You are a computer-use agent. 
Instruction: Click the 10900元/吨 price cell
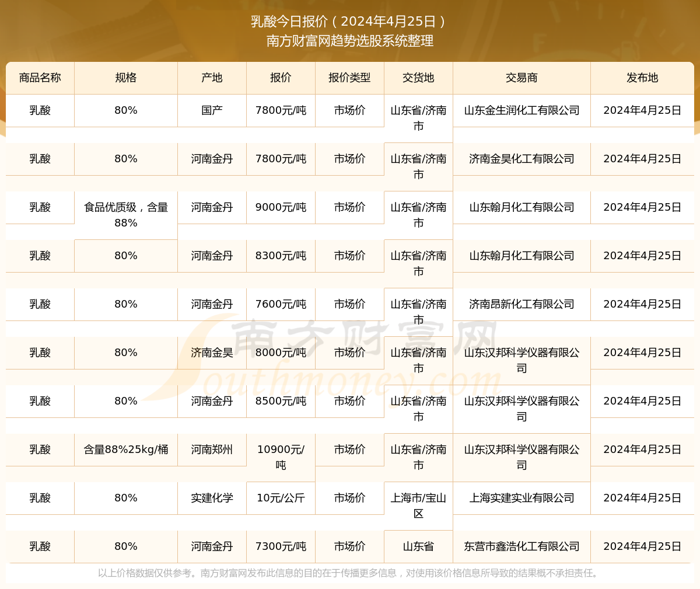[x=281, y=457]
